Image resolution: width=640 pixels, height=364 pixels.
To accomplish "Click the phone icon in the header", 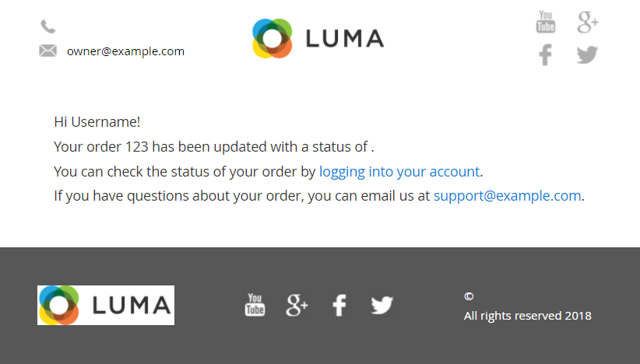I will point(47,27).
